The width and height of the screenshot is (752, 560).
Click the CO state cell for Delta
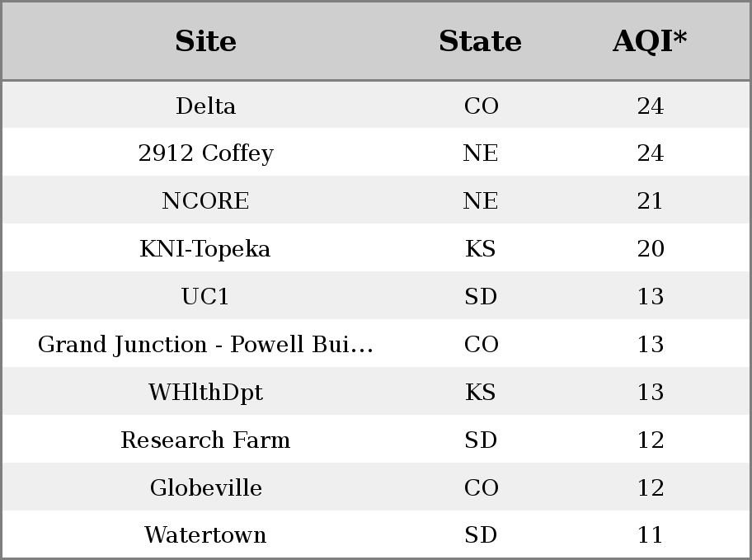[x=481, y=106]
